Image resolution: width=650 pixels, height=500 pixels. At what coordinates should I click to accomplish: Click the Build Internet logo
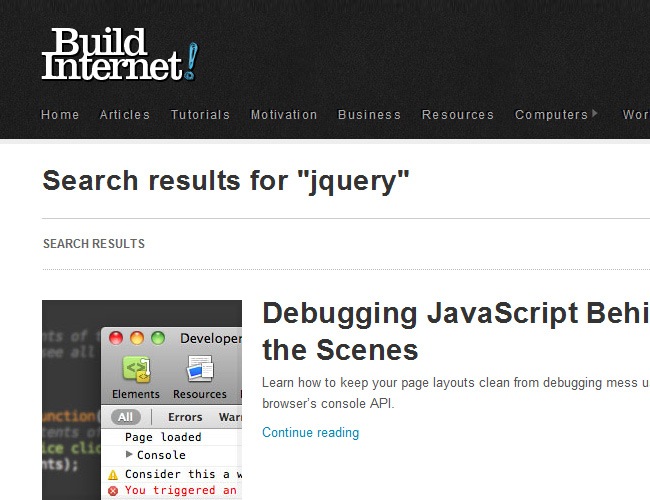coord(120,54)
